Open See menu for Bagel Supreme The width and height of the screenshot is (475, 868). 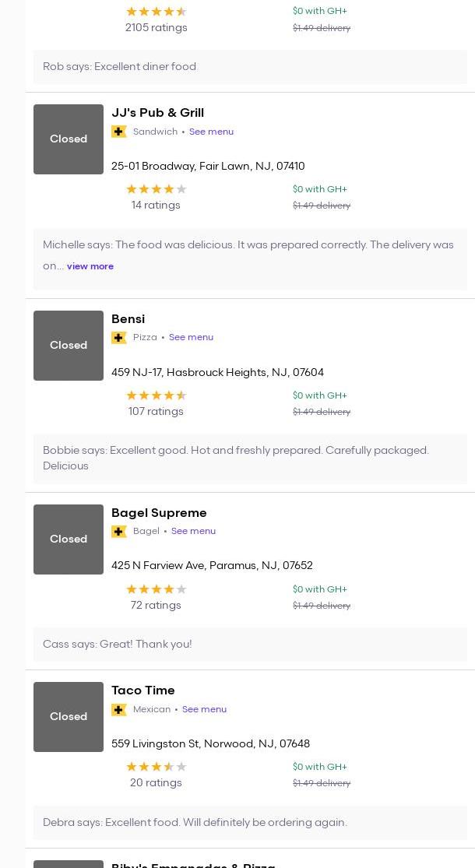193,532
